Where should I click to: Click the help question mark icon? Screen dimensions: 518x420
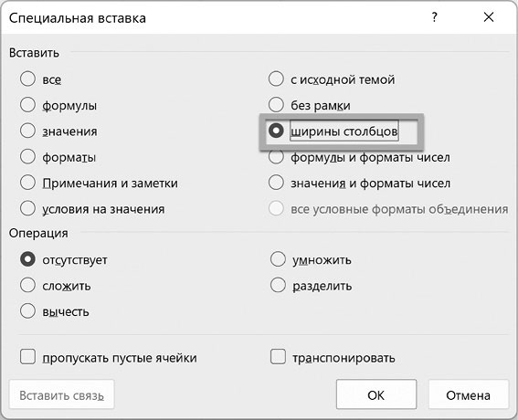tap(435, 16)
